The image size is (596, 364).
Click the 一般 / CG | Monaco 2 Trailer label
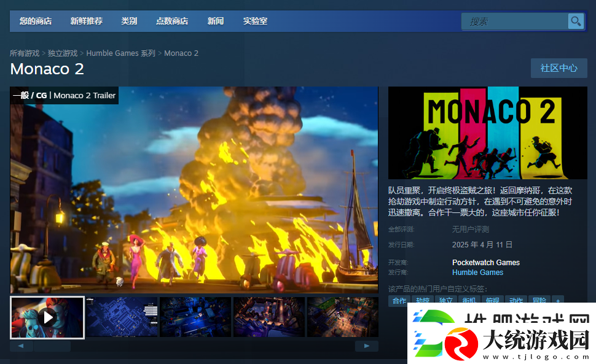pos(65,95)
